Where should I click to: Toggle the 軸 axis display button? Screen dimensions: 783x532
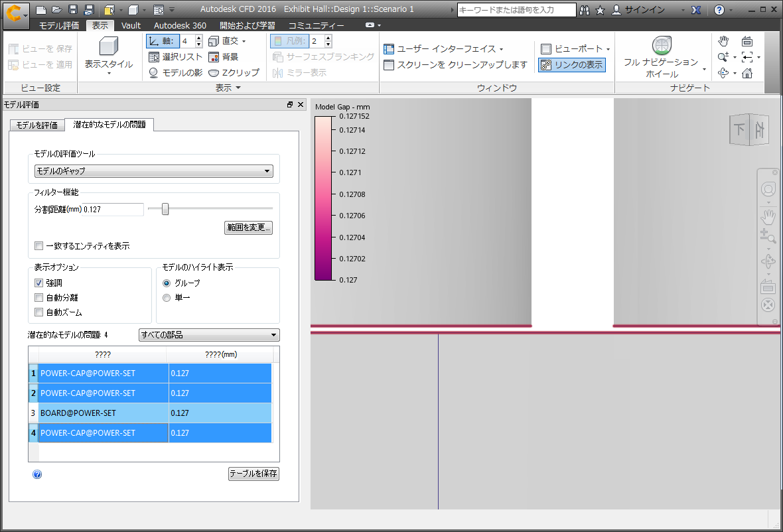[x=163, y=41]
